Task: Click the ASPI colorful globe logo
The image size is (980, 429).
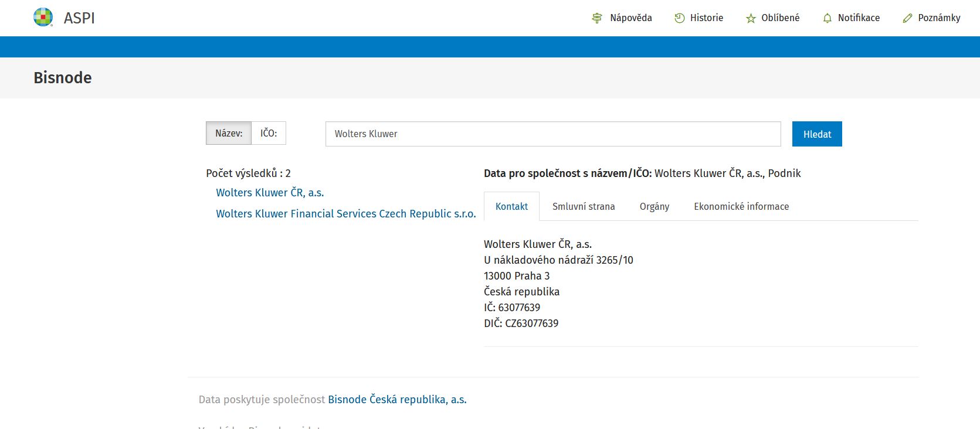Action: [43, 18]
